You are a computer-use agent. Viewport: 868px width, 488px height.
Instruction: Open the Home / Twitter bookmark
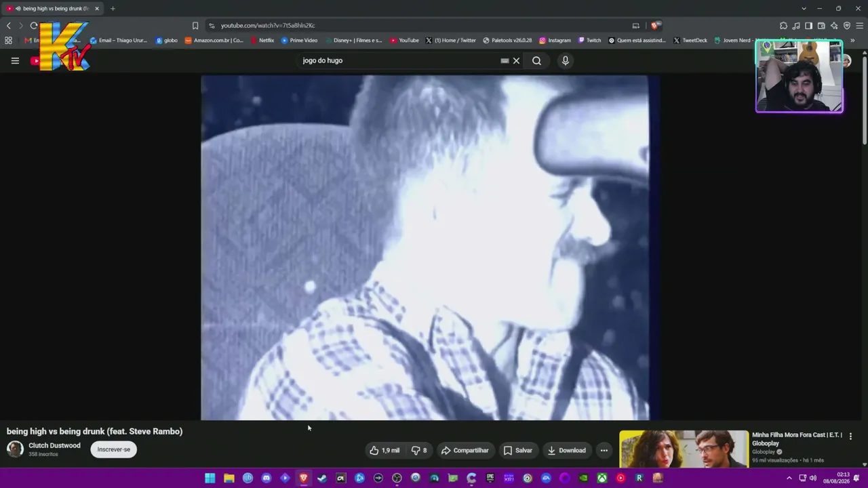(451, 41)
